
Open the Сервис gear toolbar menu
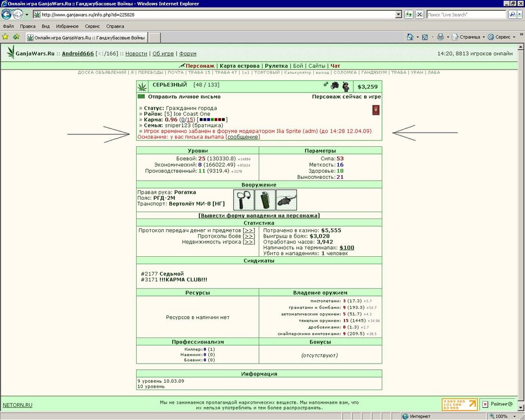[x=501, y=37]
